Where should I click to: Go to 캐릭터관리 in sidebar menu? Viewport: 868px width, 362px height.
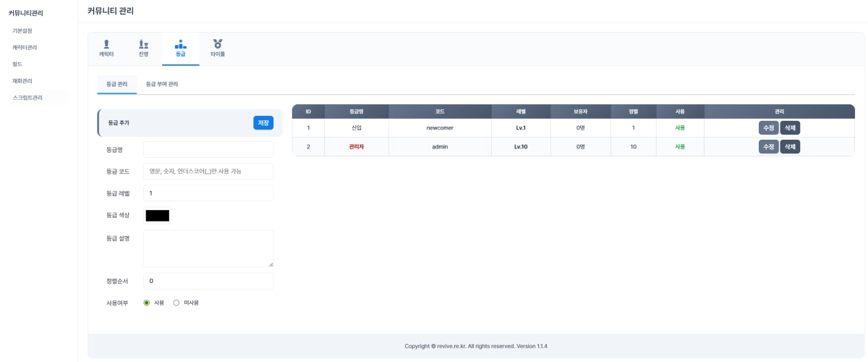25,47
